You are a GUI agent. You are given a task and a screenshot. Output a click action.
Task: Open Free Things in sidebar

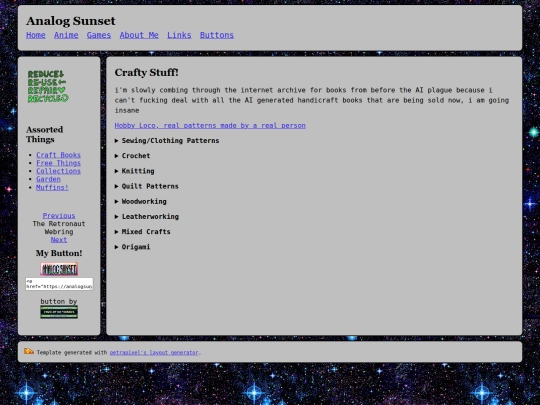pyautogui.click(x=59, y=163)
